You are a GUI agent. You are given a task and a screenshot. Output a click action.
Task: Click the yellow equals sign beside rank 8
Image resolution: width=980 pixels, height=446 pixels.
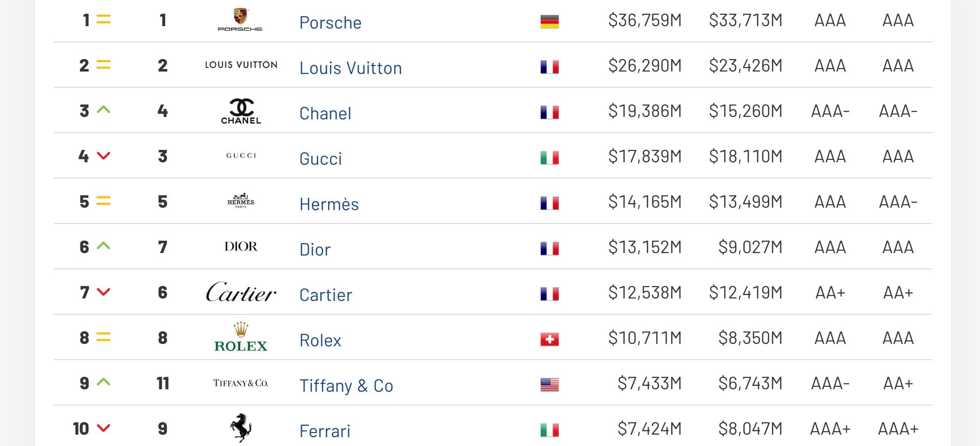pyautogui.click(x=104, y=337)
